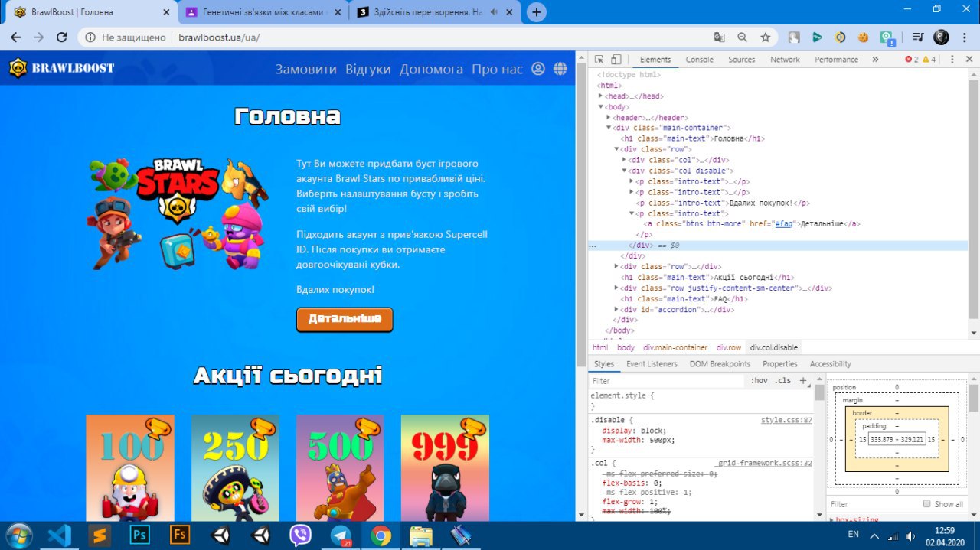Open the media control playlist icon

point(917,37)
